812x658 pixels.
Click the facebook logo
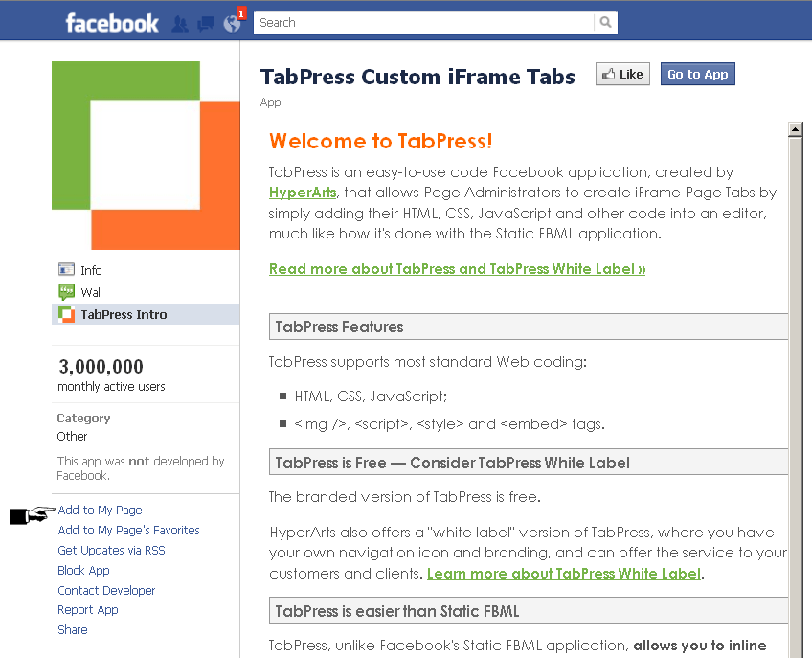tap(112, 22)
